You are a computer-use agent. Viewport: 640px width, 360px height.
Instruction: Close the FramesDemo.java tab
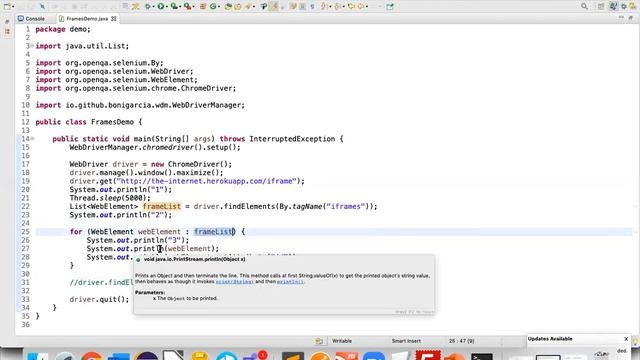click(113, 18)
